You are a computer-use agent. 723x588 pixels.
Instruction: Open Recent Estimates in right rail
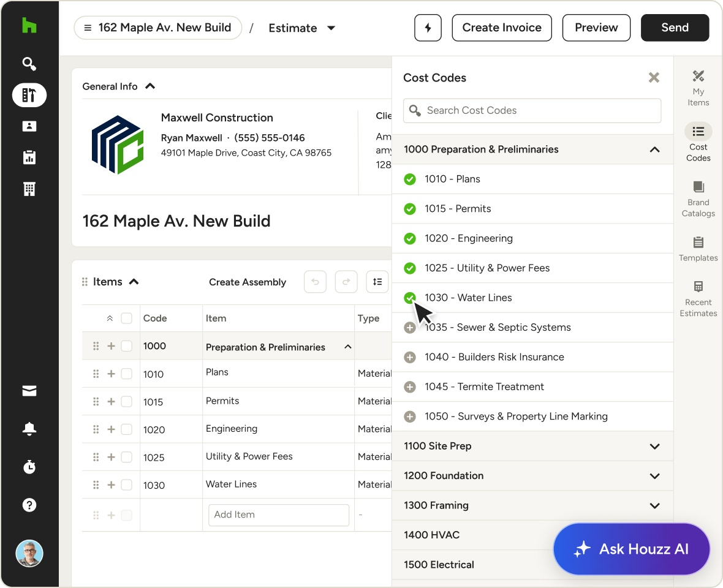(x=698, y=300)
